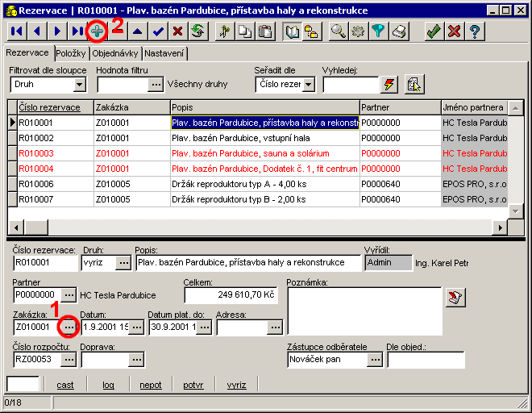Click the cast status link
This screenshot has width=532, height=413.
[65, 386]
